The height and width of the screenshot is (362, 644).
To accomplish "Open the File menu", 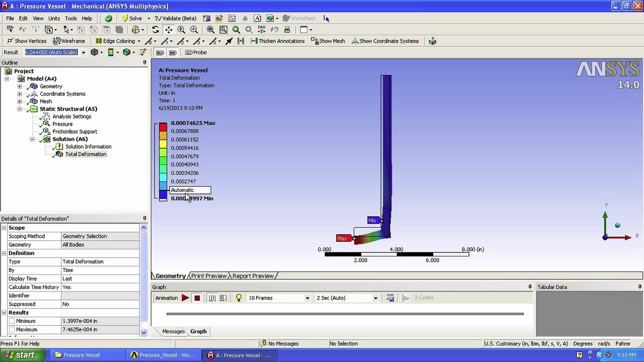I will [x=10, y=19].
